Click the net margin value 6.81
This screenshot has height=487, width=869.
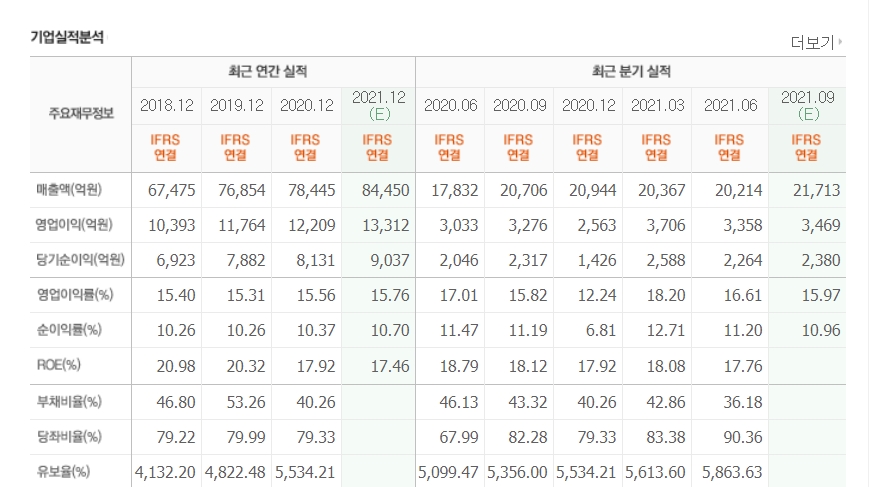[x=601, y=330]
